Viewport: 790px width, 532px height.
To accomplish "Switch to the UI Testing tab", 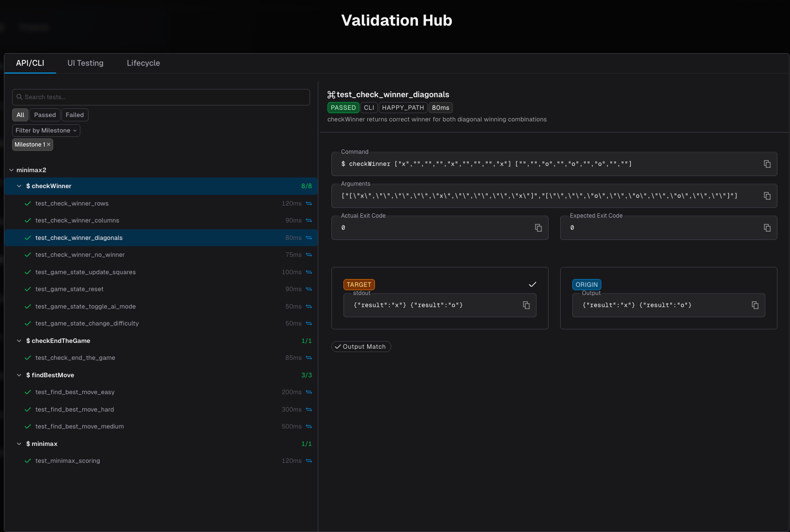I will point(86,63).
